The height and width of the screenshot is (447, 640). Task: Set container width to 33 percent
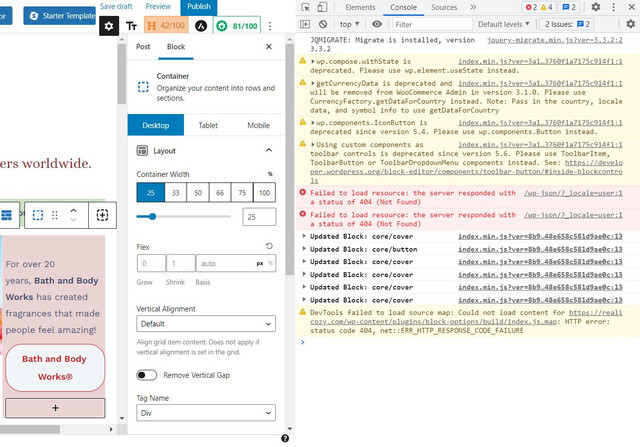point(176,193)
